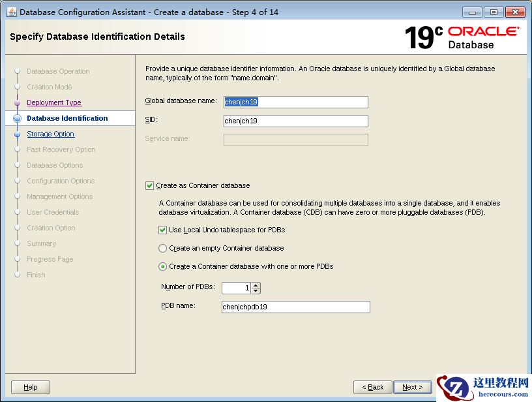The width and height of the screenshot is (532, 402).
Task: Click the Management Options step
Action: coord(59,196)
